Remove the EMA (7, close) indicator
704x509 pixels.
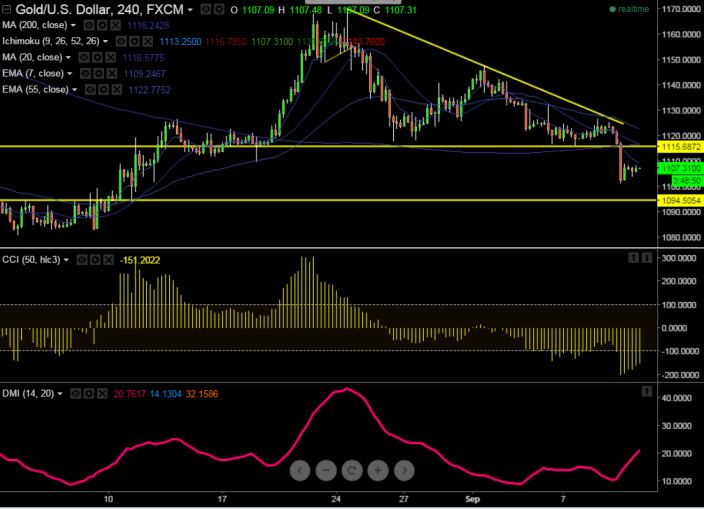pyautogui.click(x=112, y=74)
